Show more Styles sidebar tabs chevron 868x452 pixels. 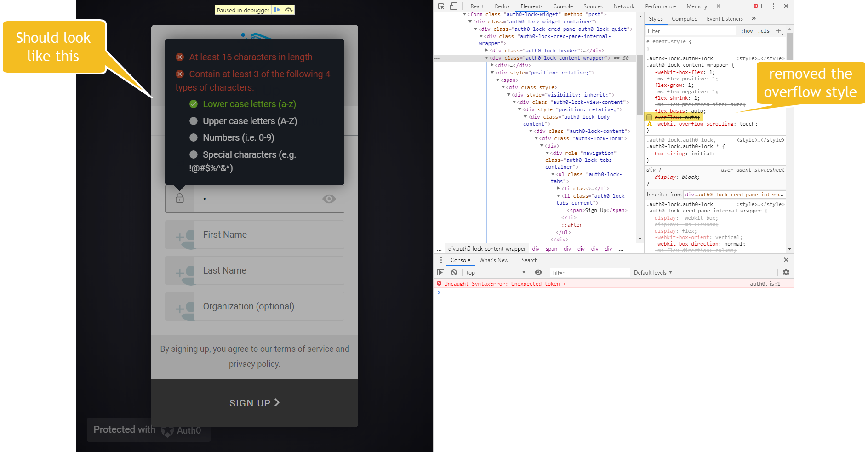point(754,18)
